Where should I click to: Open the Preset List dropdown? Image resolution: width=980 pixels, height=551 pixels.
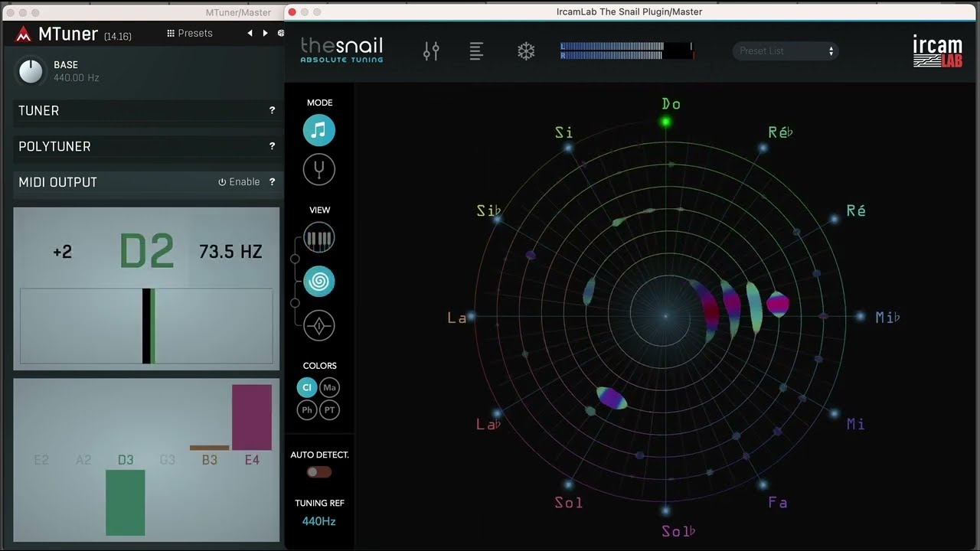786,51
